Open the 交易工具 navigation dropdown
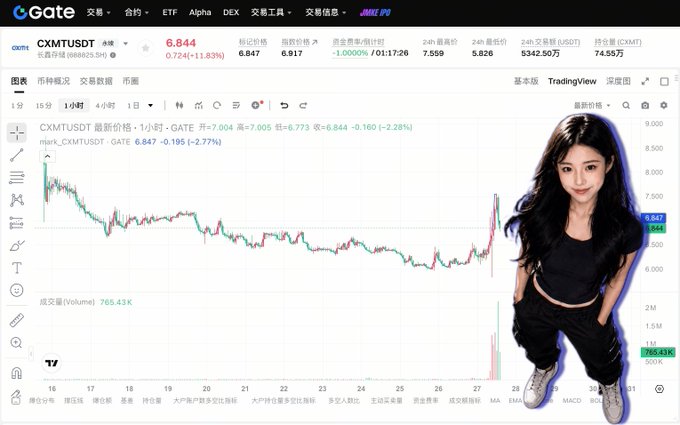This screenshot has height=425, width=680. [x=271, y=13]
